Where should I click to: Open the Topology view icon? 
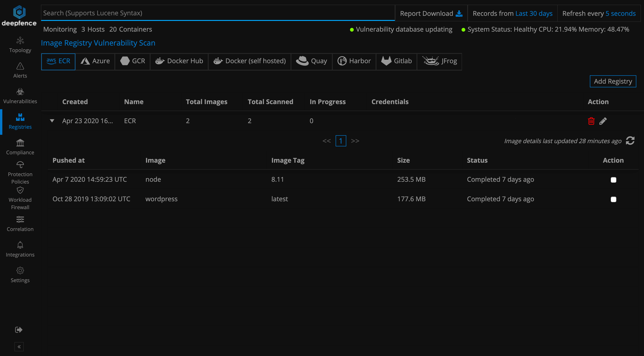click(20, 40)
